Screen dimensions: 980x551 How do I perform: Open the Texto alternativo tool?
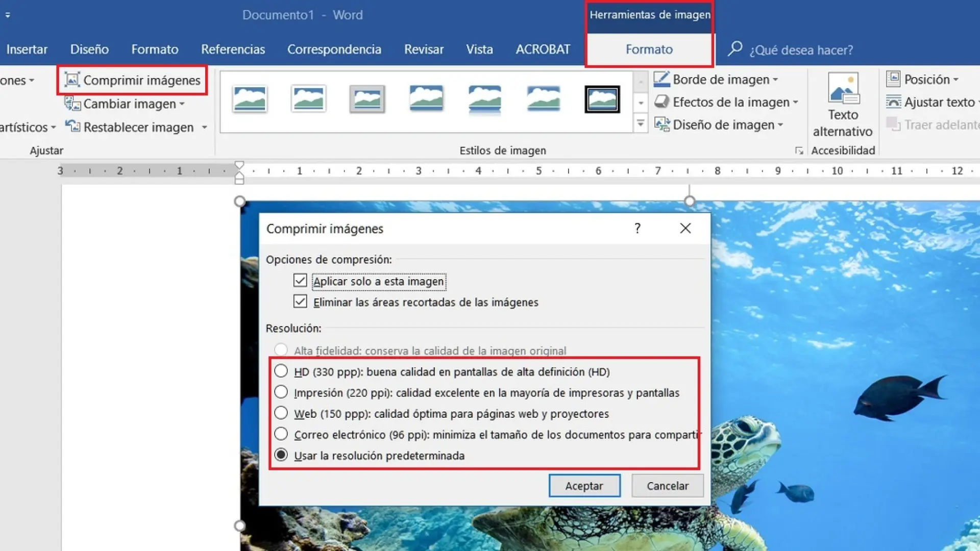843,105
